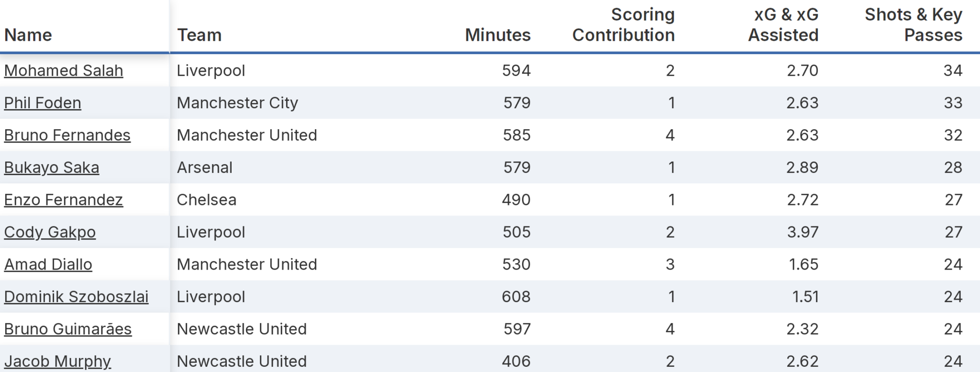
Task: Sort by the Minutes column header
Action: click(498, 35)
